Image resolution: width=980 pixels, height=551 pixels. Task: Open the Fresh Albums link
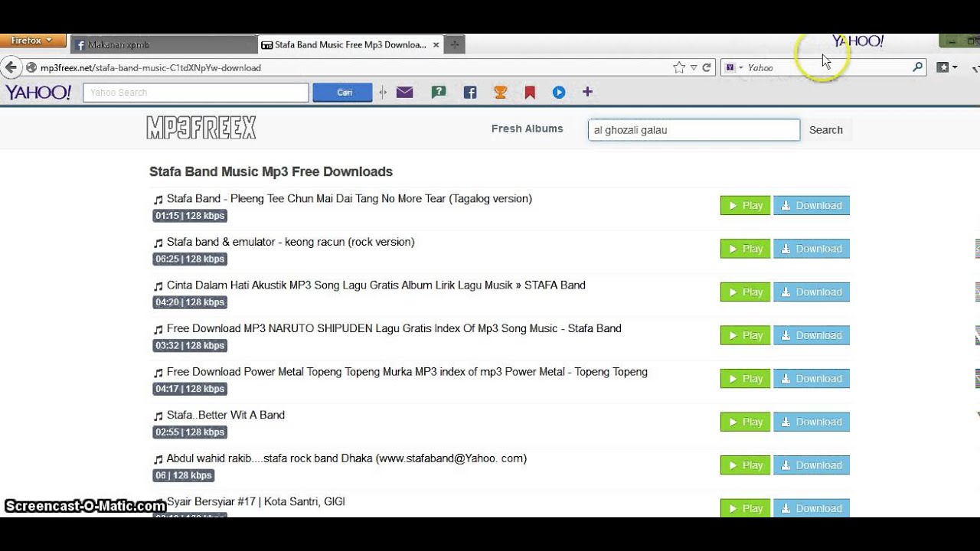coord(527,129)
